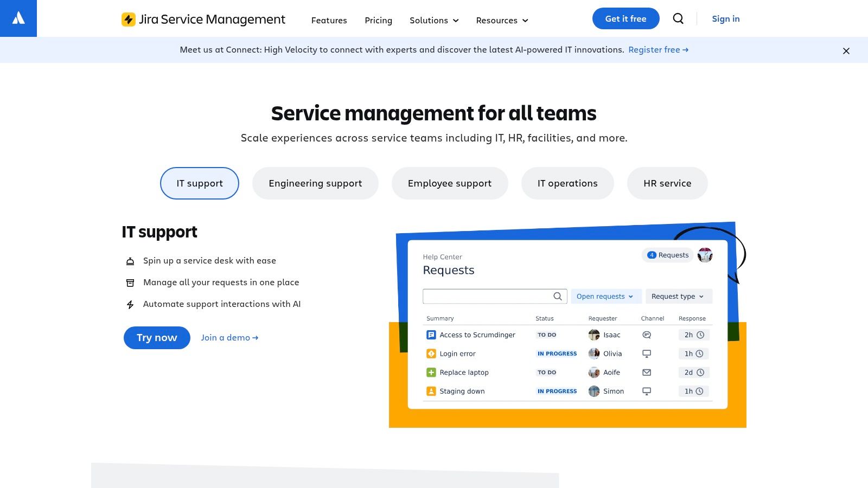Click the Replace laptop green plus icon
The height and width of the screenshot is (488, 868).
pyautogui.click(x=431, y=373)
